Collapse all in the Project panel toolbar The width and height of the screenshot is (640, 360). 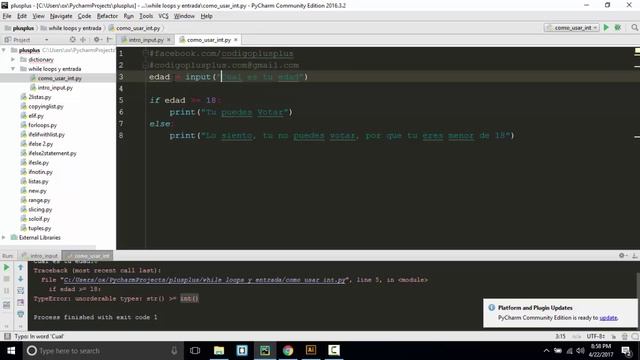tap(83, 40)
